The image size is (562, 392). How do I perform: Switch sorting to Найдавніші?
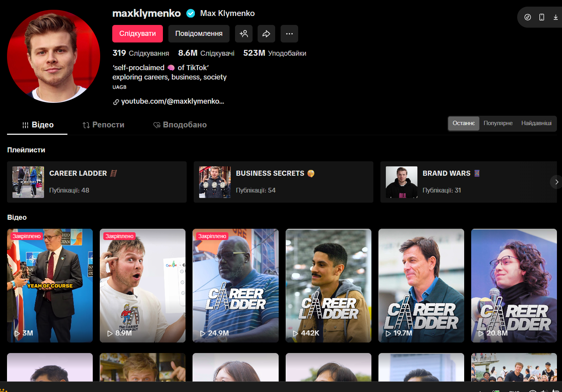click(536, 123)
